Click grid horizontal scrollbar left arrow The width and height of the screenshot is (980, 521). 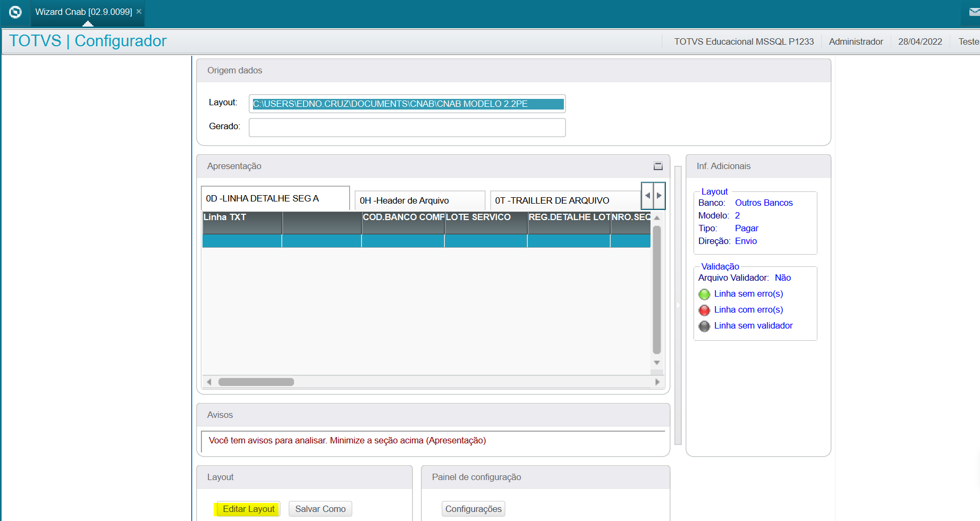209,382
